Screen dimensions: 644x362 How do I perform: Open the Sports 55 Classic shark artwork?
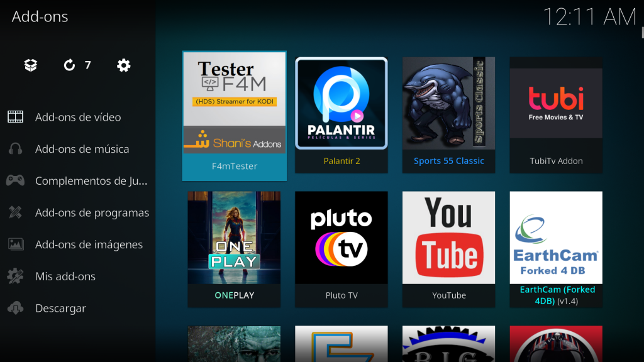(448, 103)
